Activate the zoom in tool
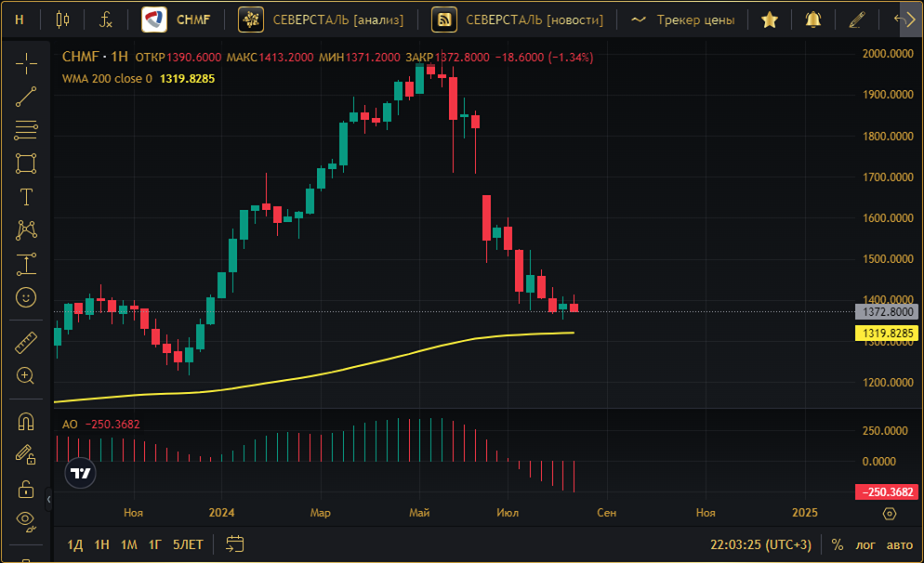Viewport: 924px width, 563px height. click(26, 375)
